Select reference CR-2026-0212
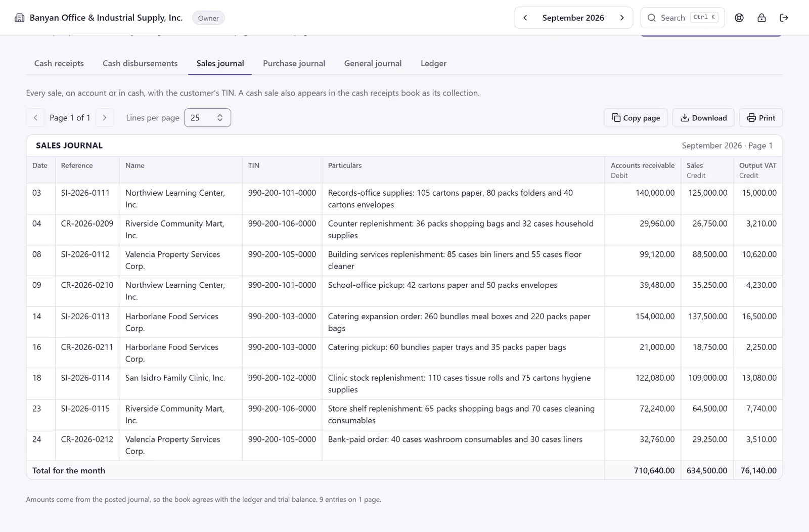The width and height of the screenshot is (809, 532). (87, 439)
